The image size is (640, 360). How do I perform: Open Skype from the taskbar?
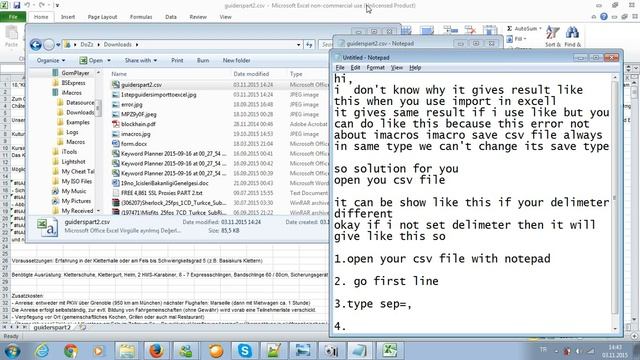click(x=244, y=351)
